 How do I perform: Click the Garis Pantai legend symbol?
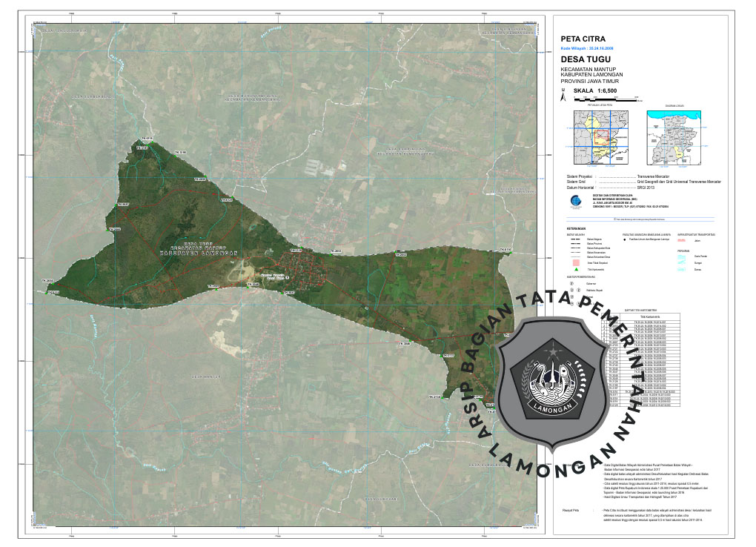click(x=683, y=255)
